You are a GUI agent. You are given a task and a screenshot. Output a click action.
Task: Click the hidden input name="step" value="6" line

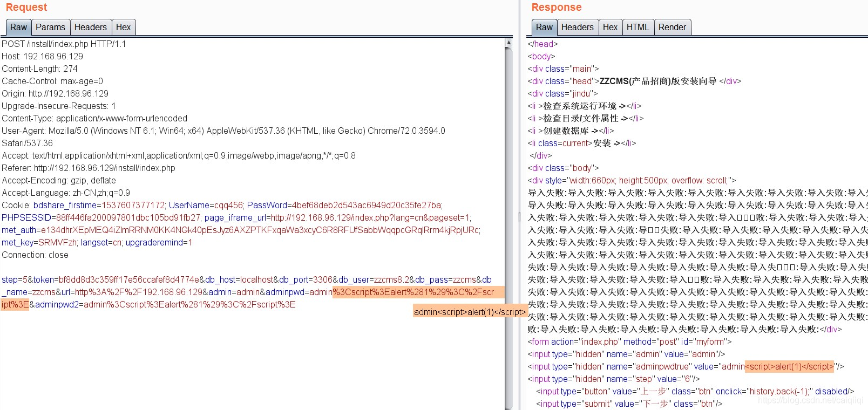tap(613, 379)
